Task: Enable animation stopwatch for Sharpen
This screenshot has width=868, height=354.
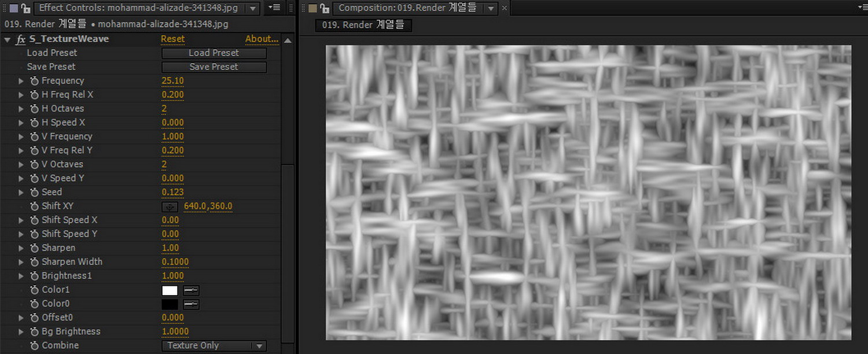Action: 34,248
